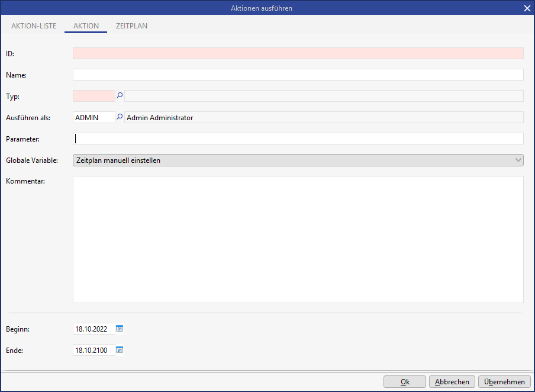The height and width of the screenshot is (392, 535).
Task: Click the Ende date field 18.10.2100
Action: tap(94, 350)
